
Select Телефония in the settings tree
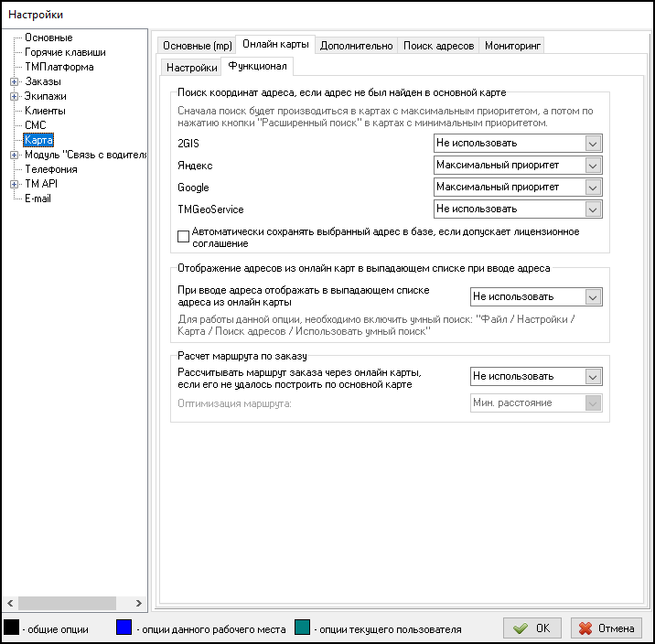[50, 169]
